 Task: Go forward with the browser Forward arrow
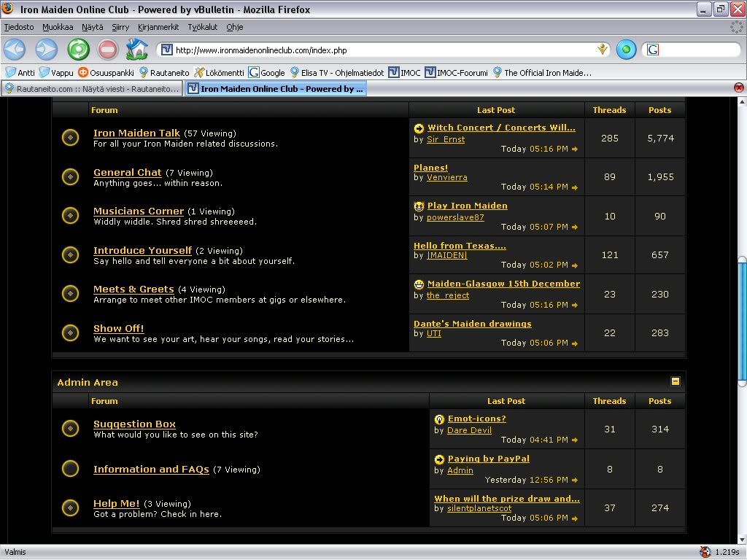pyautogui.click(x=46, y=50)
